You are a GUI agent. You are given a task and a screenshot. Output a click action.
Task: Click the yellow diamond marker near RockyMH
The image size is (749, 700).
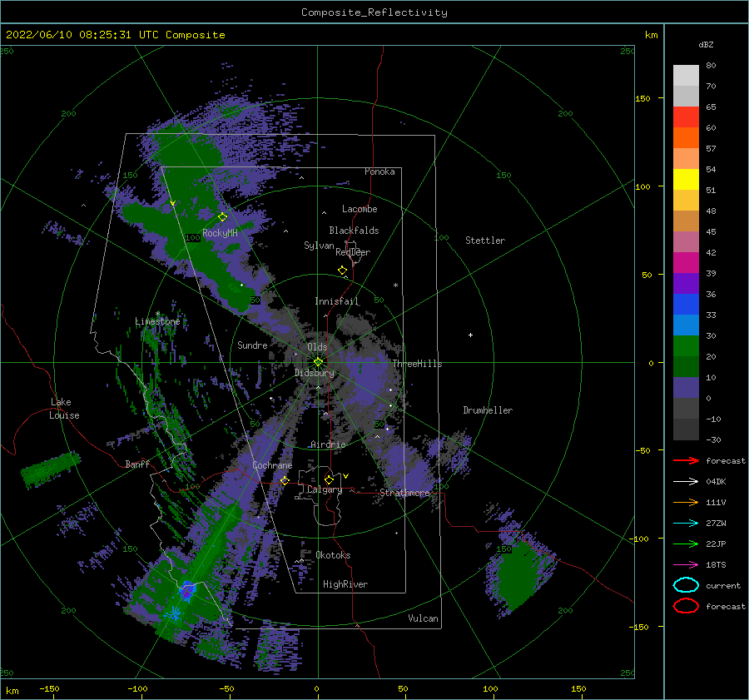(222, 217)
